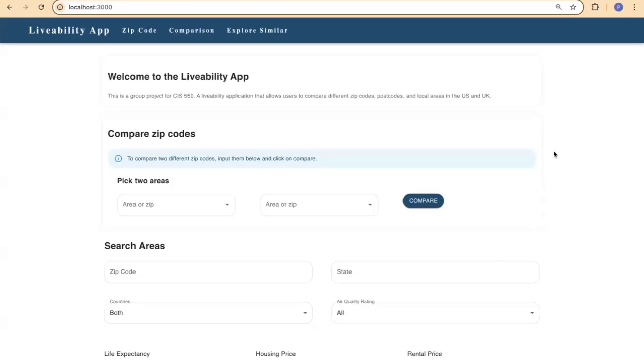Screen dimensions: 644x362
Task: Click the COMPARE button
Action: (x=423, y=201)
